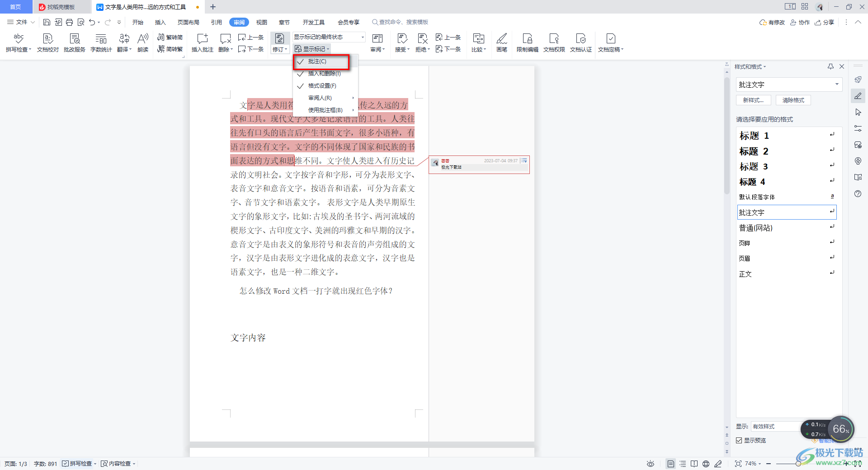This screenshot has width=868, height=470.
Task: Uncheck the 批注(C) menu entry
Action: point(325,61)
